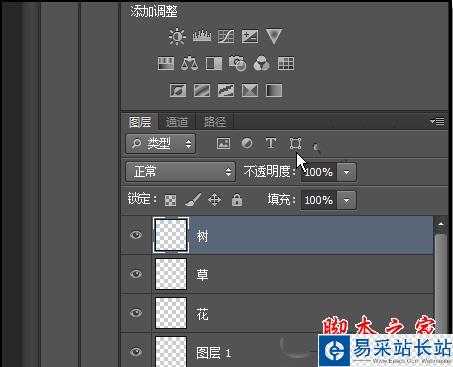
Task: Select the layer named 花
Action: [x=277, y=313]
